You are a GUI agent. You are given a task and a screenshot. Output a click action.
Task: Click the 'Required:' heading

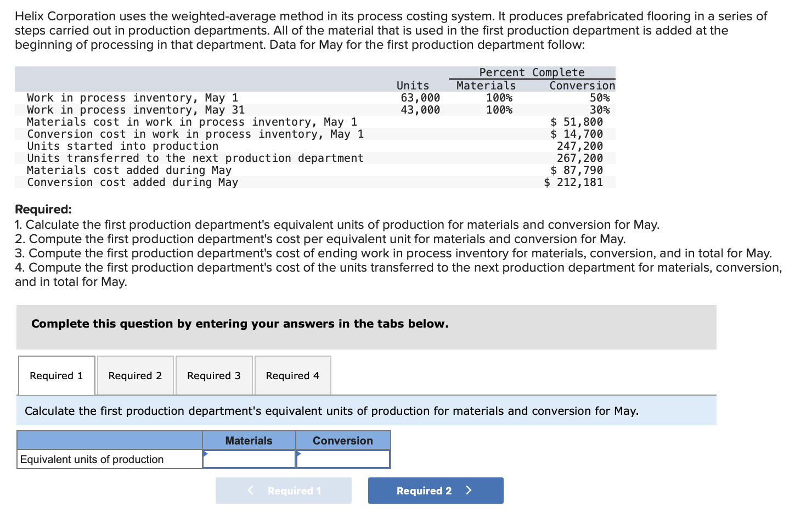point(43,209)
